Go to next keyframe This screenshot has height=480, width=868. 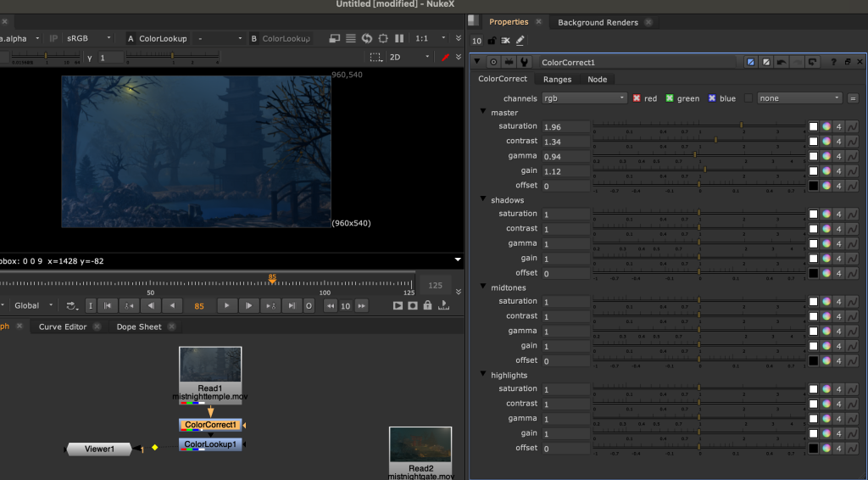[x=270, y=305]
